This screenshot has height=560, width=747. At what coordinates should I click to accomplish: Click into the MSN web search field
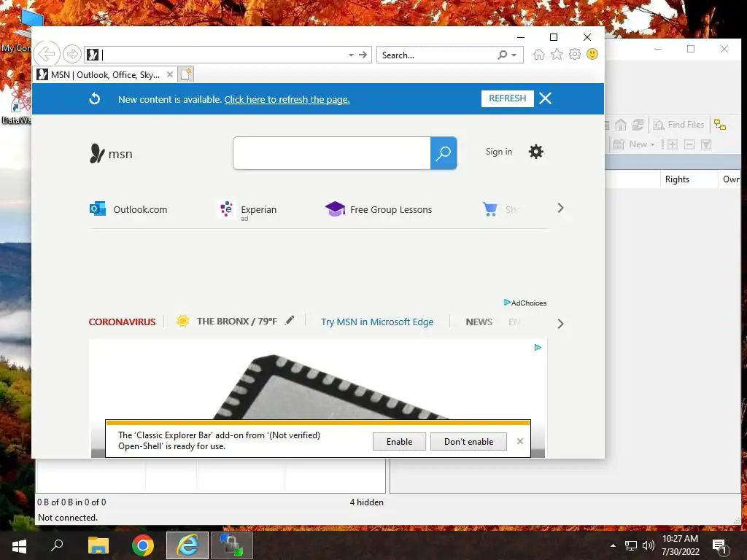pos(332,153)
